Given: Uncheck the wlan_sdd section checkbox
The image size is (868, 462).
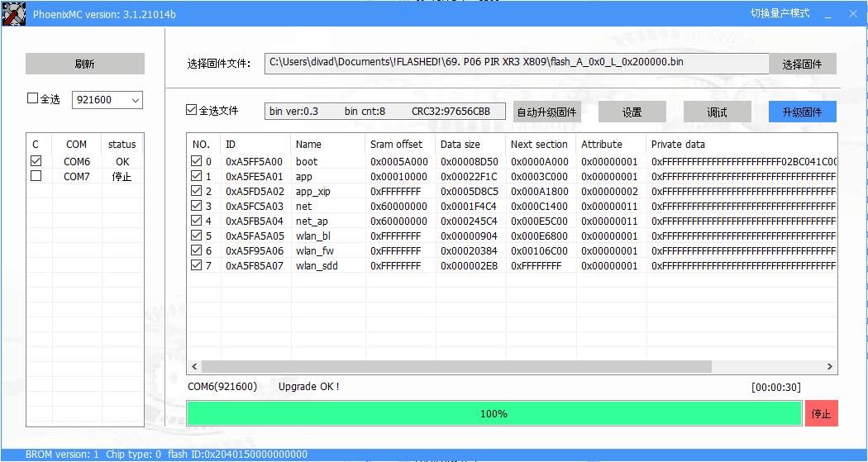Looking at the screenshot, I should tap(196, 265).
